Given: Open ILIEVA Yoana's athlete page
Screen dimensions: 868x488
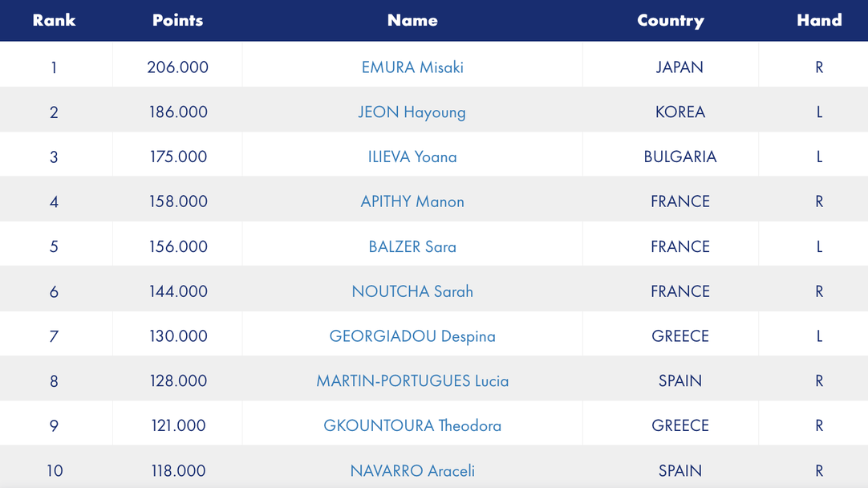Looking at the screenshot, I should (412, 157).
